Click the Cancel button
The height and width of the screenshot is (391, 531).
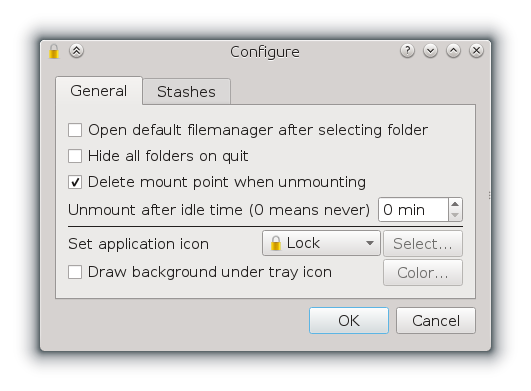click(436, 321)
